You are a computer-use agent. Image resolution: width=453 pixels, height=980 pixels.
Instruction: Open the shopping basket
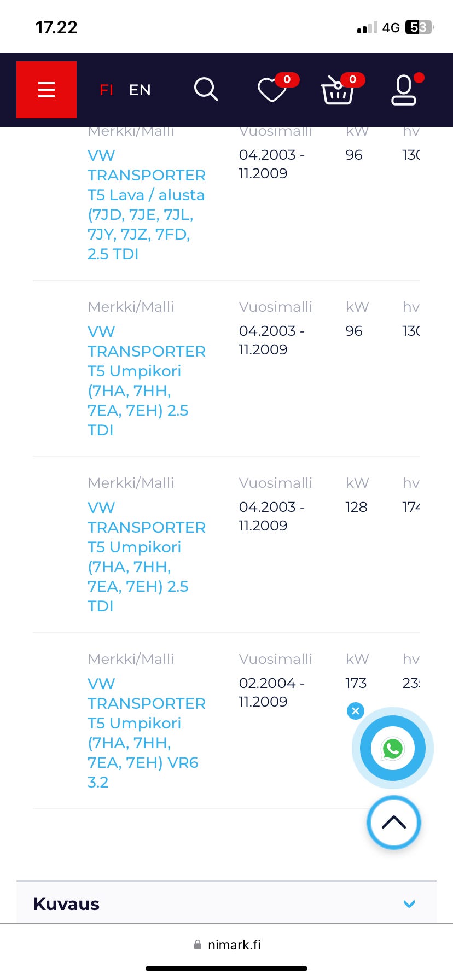tap(337, 91)
